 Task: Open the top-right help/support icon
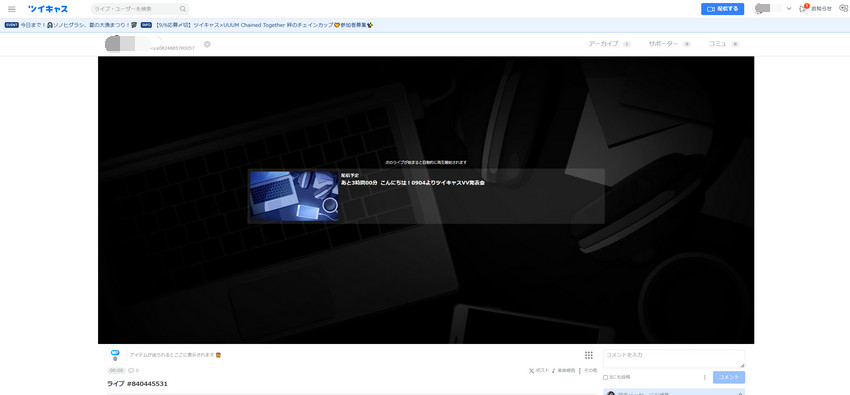(843, 8)
